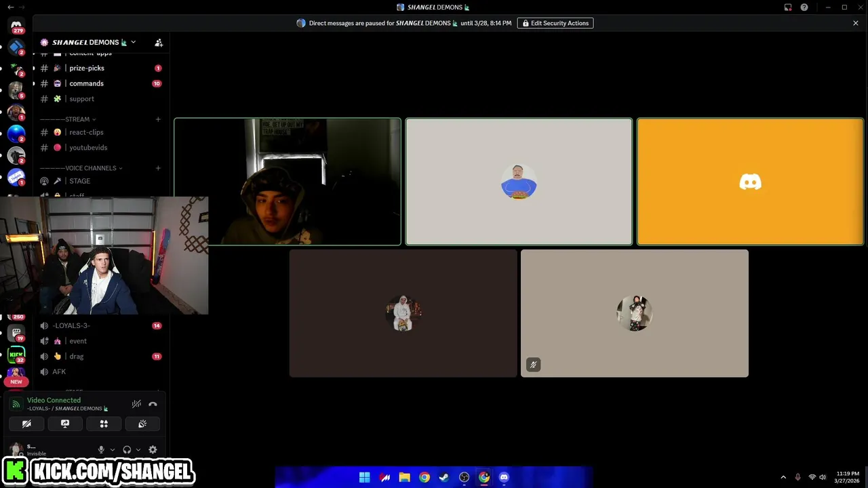Join the AFK voice channel
This screenshot has height=488, width=868.
(100, 371)
